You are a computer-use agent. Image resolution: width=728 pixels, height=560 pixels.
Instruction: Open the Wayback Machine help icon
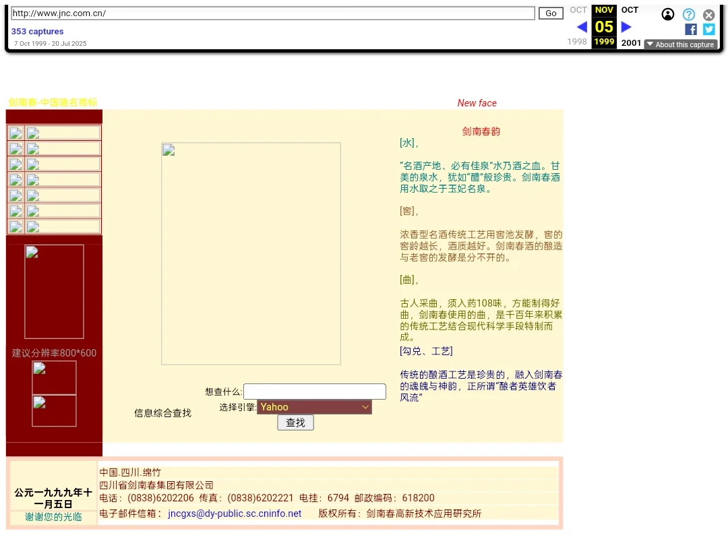[689, 14]
